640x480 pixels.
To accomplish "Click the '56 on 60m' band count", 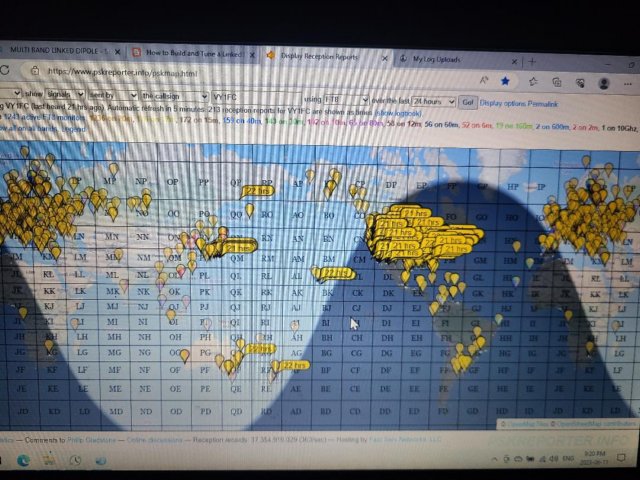I will tap(441, 124).
